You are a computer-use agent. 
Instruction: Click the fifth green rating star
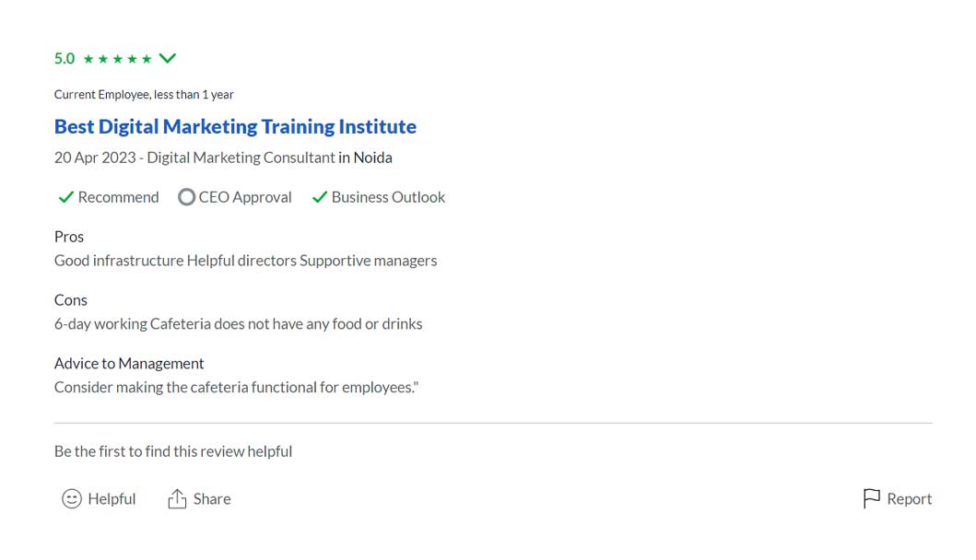coord(146,59)
